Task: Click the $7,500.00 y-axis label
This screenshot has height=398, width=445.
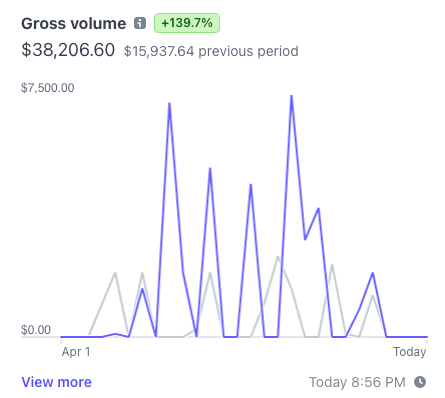Action: pyautogui.click(x=48, y=88)
